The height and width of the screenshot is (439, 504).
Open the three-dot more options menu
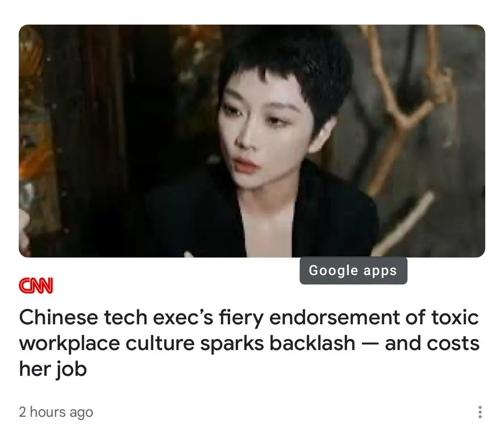pos(480,412)
